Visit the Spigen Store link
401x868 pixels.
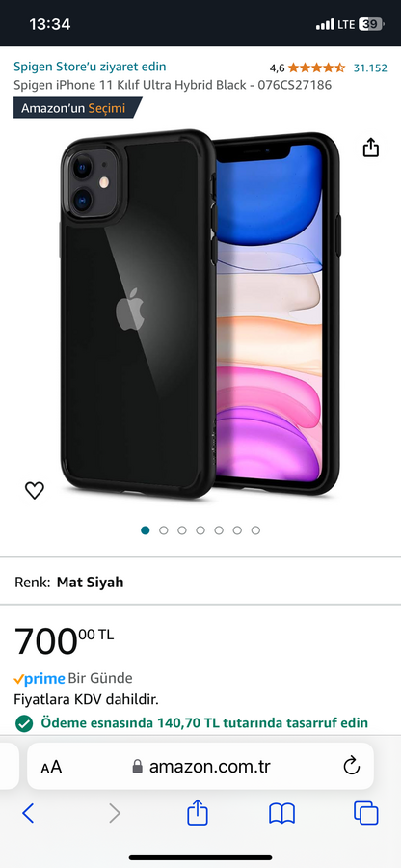tap(90, 67)
